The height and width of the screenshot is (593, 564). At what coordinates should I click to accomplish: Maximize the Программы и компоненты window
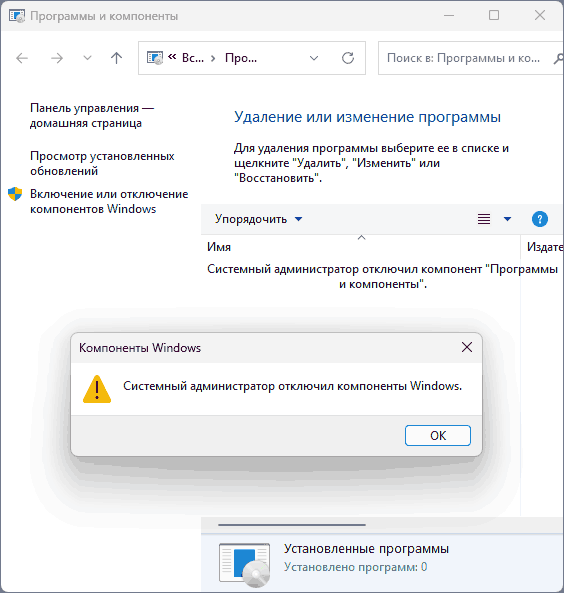494,16
